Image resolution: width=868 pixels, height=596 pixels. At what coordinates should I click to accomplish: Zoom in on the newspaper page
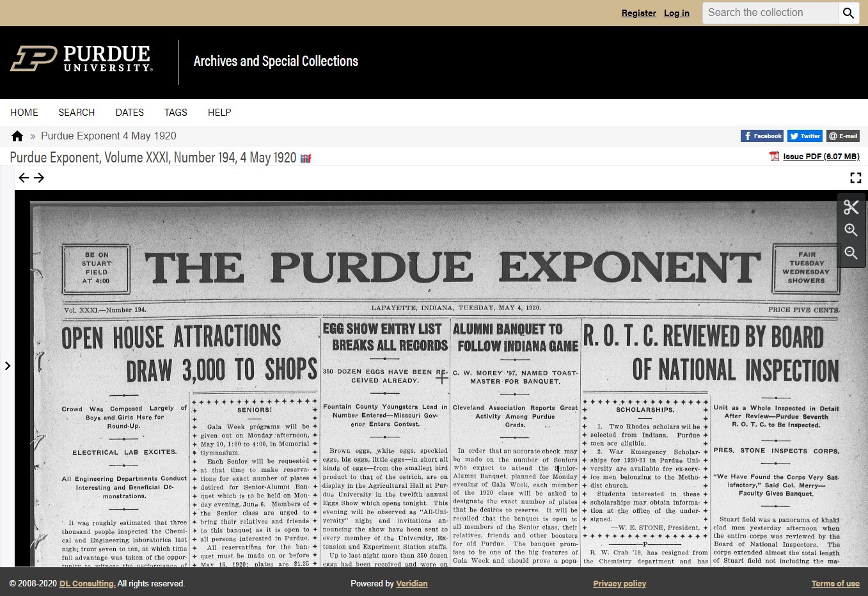point(851,230)
